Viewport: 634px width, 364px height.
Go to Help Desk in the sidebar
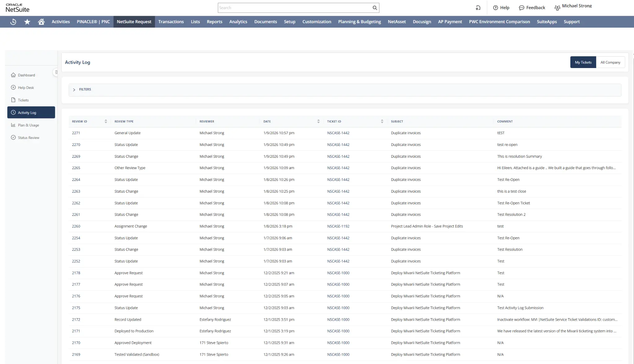[x=26, y=88]
